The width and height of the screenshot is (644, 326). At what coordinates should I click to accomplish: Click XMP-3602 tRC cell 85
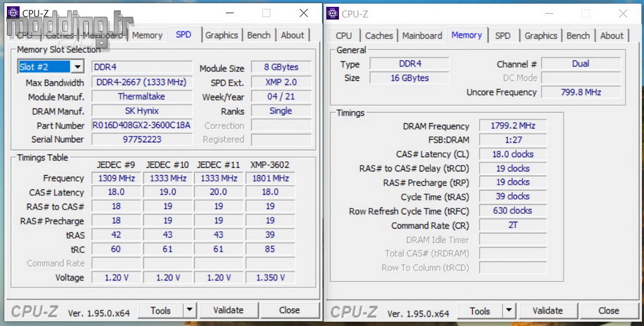coord(270,249)
